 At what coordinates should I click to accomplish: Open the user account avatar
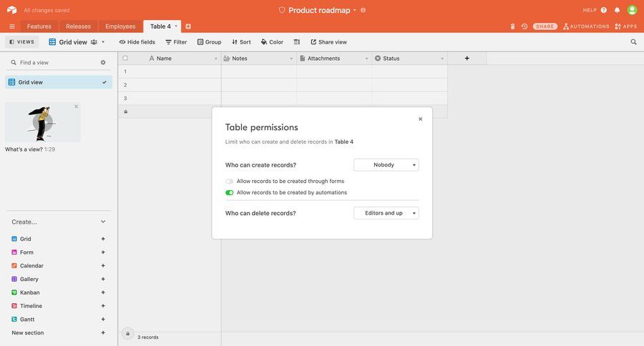(632, 10)
